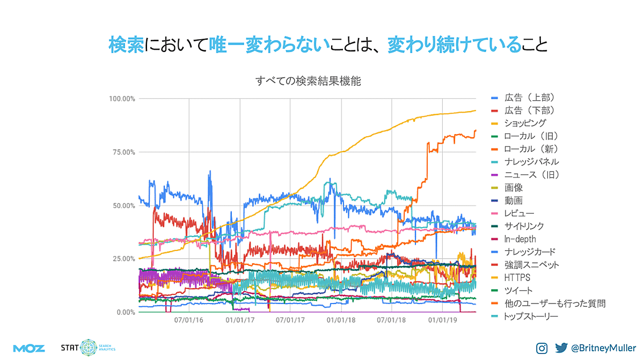Click the STAT Search Analytics logo
Image resolution: width=644 pixels, height=362 pixels.
[x=87, y=348]
